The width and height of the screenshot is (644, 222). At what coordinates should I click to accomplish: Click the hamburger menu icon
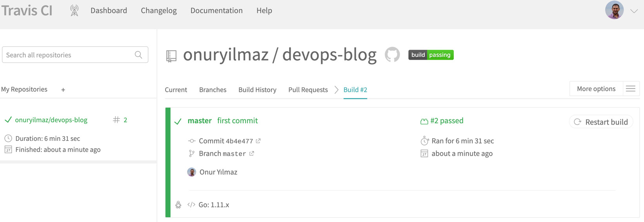631,89
